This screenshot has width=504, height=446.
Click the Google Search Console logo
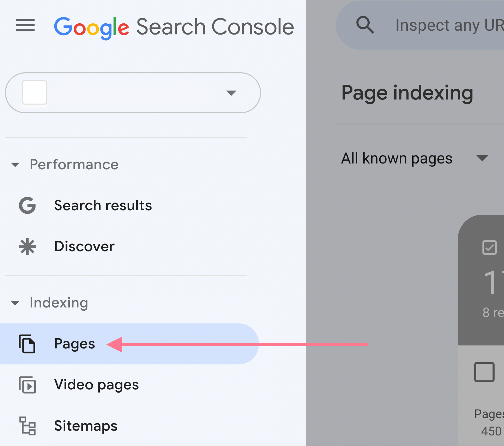point(174,26)
